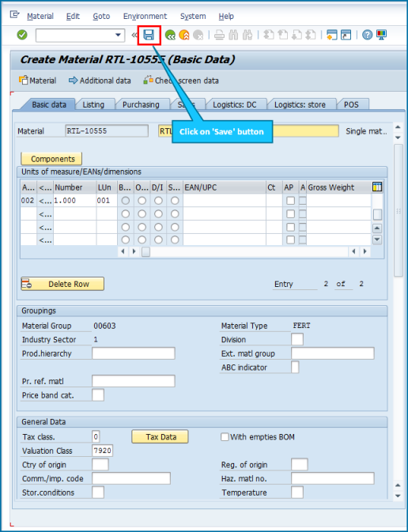Open the Edit menu
Image resolution: width=408 pixels, height=532 pixels.
pos(73,17)
